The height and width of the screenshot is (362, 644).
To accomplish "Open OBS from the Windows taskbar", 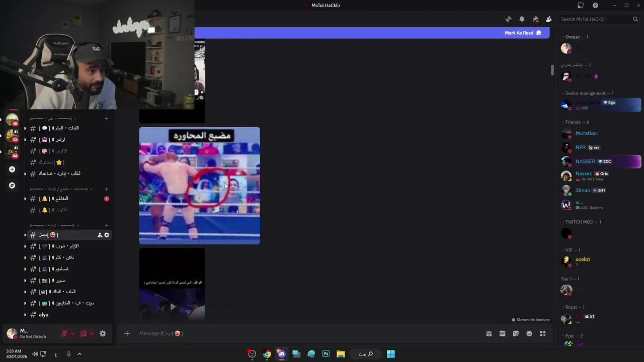I will tap(252, 354).
